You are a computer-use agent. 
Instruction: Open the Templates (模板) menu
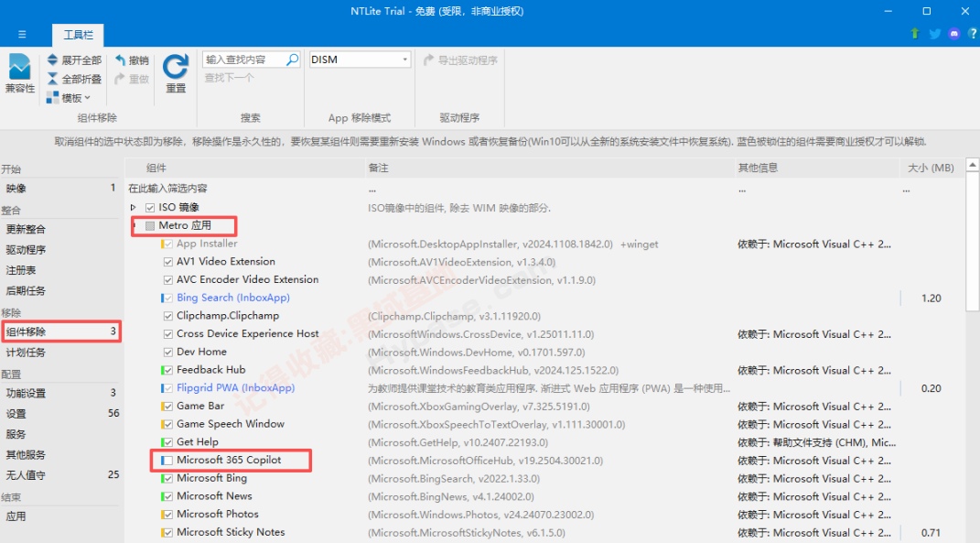pyautogui.click(x=69, y=98)
